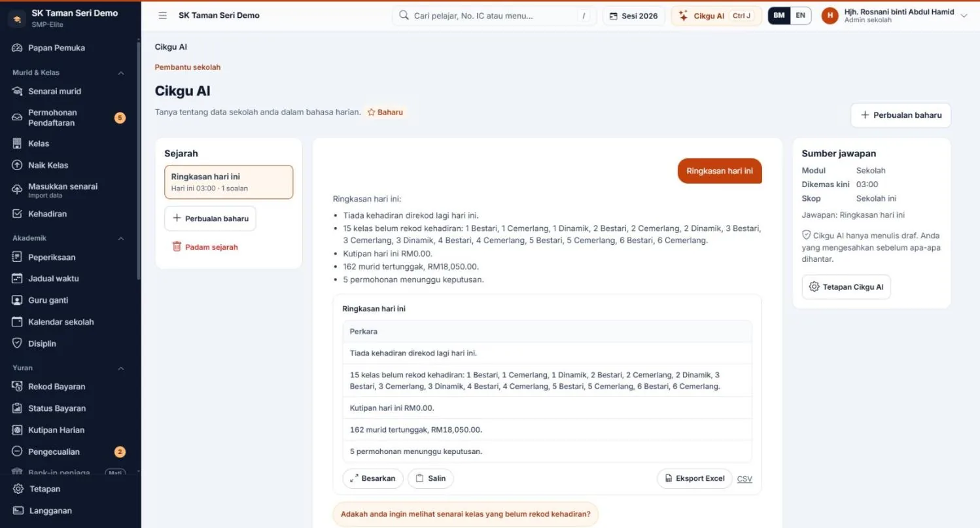Launch Cikgu AI from the header
The height and width of the screenshot is (528, 980).
pyautogui.click(x=716, y=16)
